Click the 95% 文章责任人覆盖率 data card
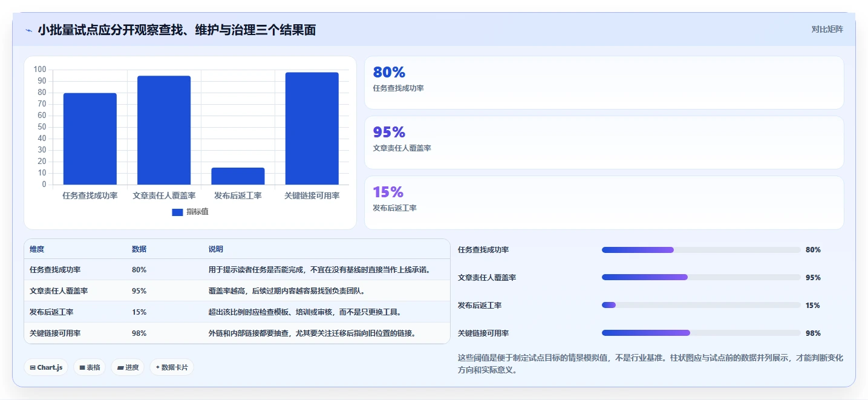The image size is (868, 400). pos(604,142)
